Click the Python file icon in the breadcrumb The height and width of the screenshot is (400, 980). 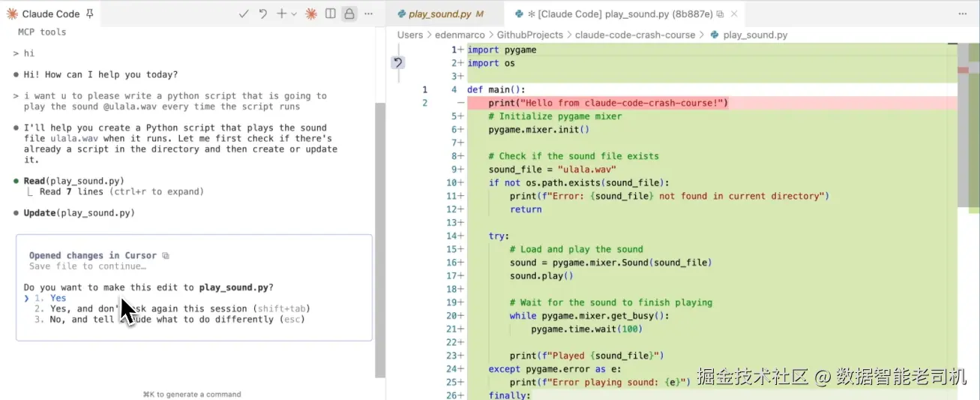[x=714, y=35]
